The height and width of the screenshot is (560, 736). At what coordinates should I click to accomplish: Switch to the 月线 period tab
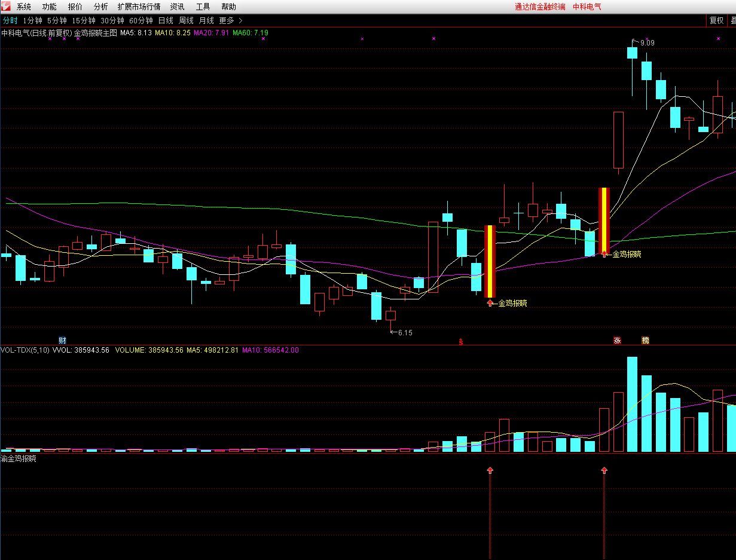coord(206,20)
